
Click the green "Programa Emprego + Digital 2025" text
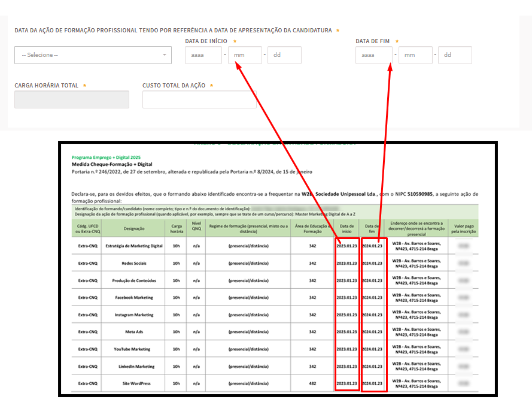[106, 157]
